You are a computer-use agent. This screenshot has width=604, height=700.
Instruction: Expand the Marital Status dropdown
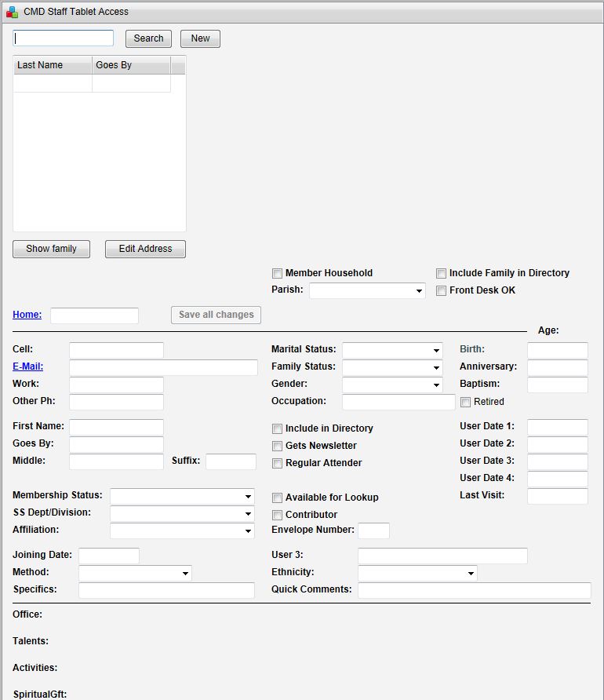click(392, 350)
